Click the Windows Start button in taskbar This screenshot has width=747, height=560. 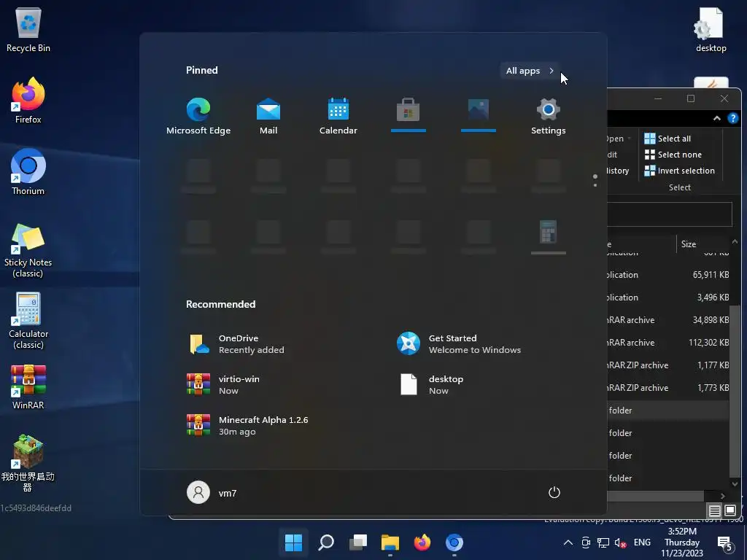click(x=293, y=542)
